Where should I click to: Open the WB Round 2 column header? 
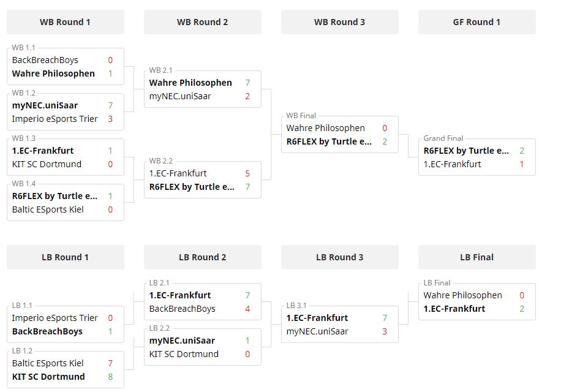(203, 22)
